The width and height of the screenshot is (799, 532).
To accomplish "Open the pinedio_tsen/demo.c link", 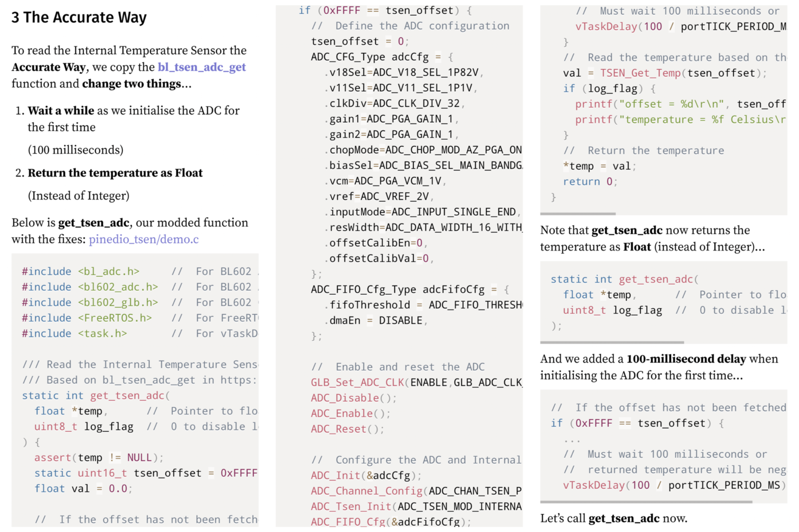I will pyautogui.click(x=144, y=239).
